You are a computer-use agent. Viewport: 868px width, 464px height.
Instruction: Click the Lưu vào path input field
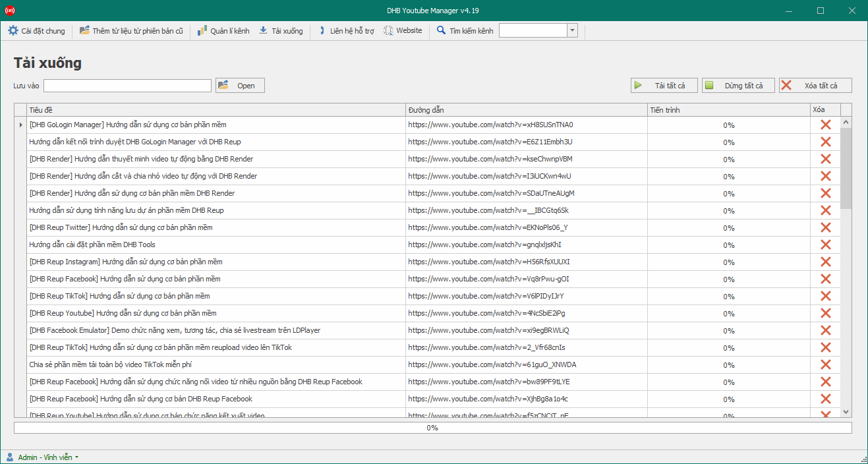[x=128, y=86]
